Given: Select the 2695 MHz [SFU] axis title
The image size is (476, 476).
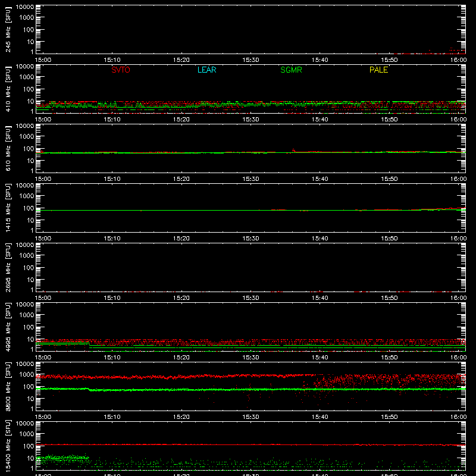Looking at the screenshot, I should [8, 268].
